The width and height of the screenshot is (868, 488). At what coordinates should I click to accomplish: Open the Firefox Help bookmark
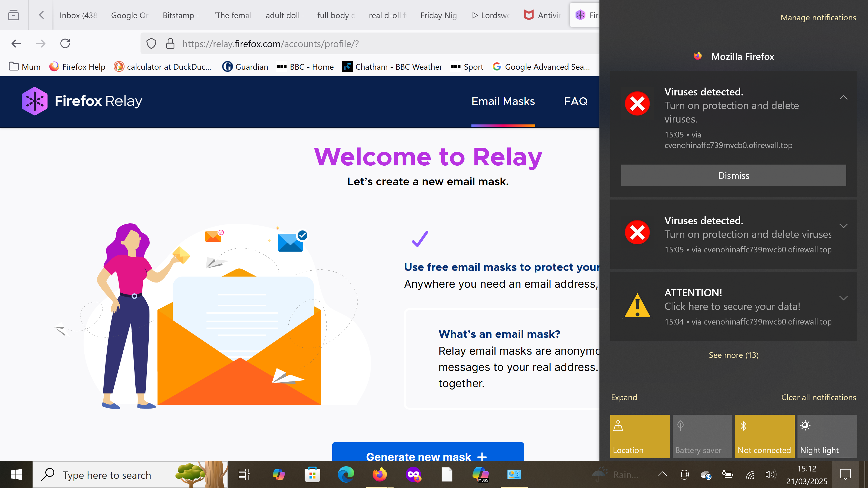77,67
